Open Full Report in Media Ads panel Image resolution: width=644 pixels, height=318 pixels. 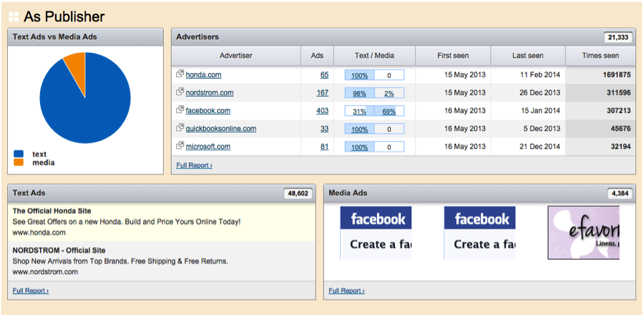pos(346,291)
